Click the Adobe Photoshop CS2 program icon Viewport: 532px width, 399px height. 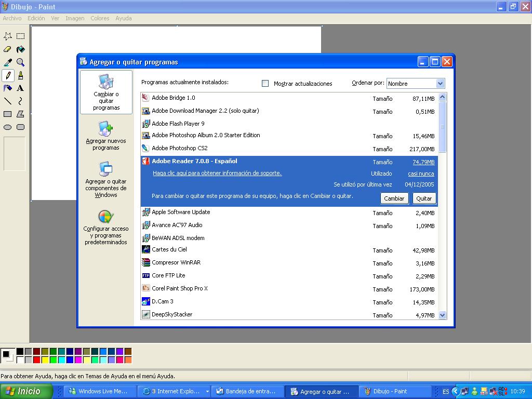[x=145, y=148]
